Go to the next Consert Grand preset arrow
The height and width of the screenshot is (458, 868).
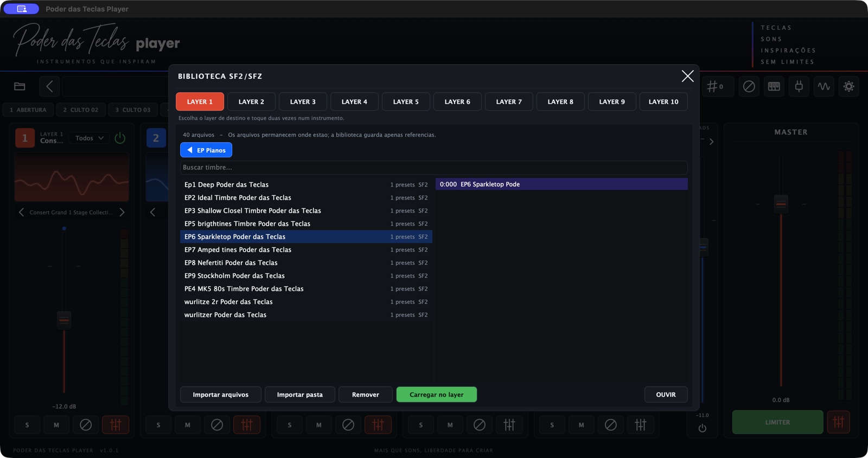click(x=122, y=212)
